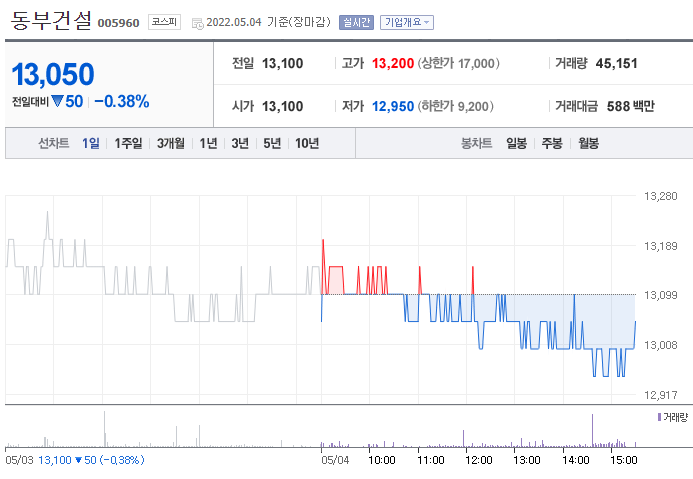Viewport: 693px width, 479px height.
Task: Click the -0.38% change value
Action: (x=122, y=101)
